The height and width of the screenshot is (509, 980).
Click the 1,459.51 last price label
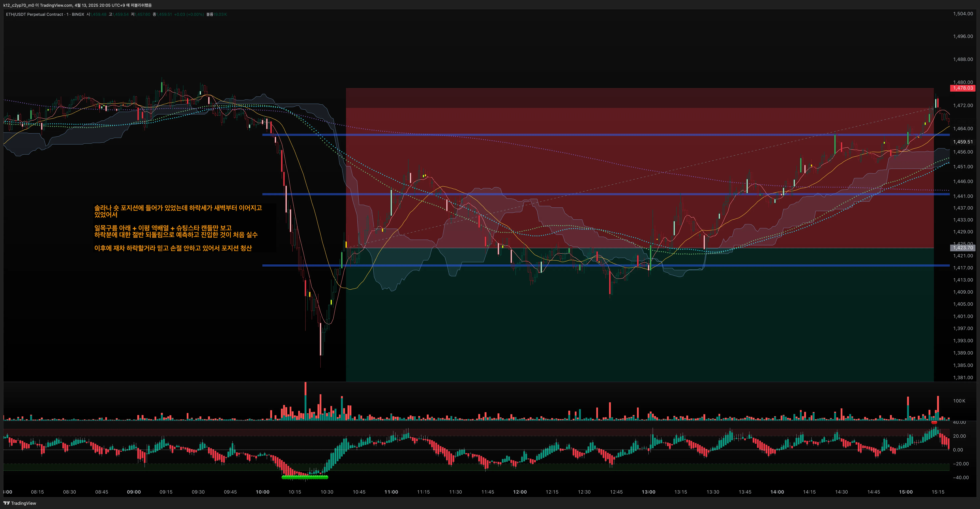[x=963, y=142]
